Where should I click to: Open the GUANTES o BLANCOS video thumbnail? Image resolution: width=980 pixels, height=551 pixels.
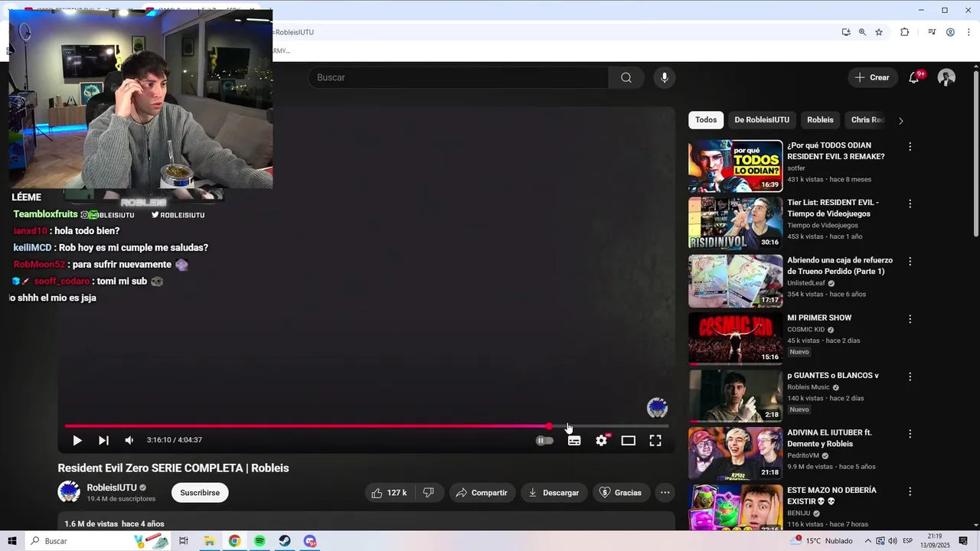pyautogui.click(x=735, y=396)
